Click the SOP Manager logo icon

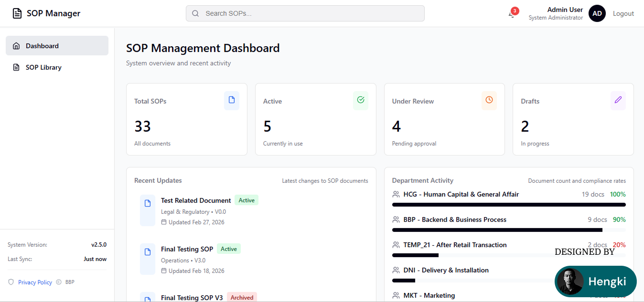click(x=17, y=13)
